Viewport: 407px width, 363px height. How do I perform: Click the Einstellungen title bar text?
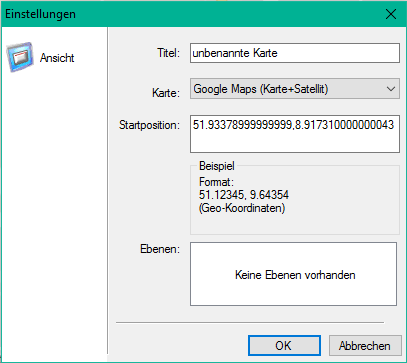coord(40,14)
